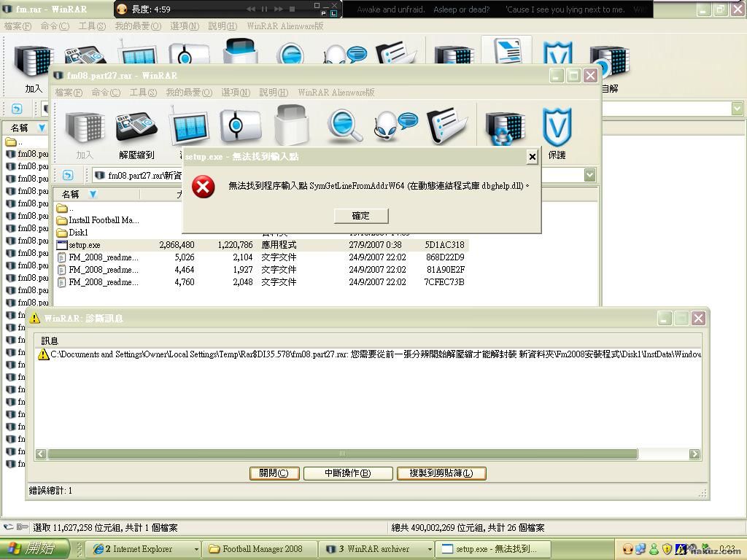The image size is (747, 560).
Task: Click 中斷操作(B) in the diagnostic window
Action: point(348,472)
